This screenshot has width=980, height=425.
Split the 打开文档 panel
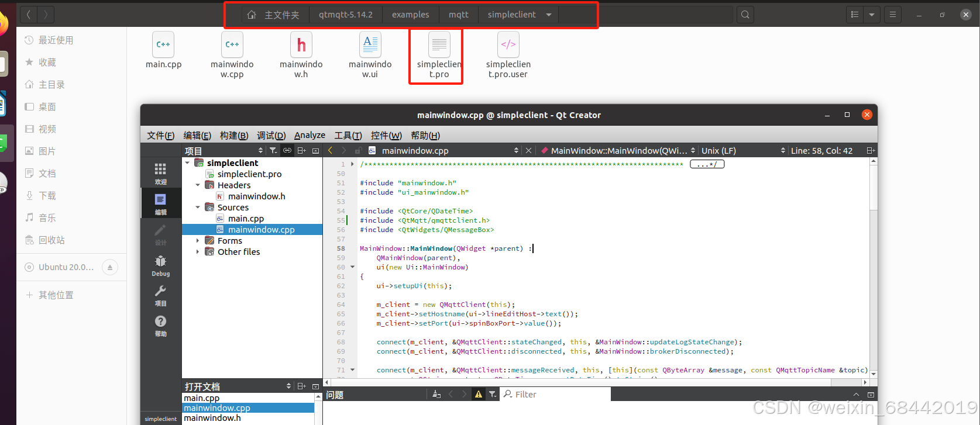302,386
